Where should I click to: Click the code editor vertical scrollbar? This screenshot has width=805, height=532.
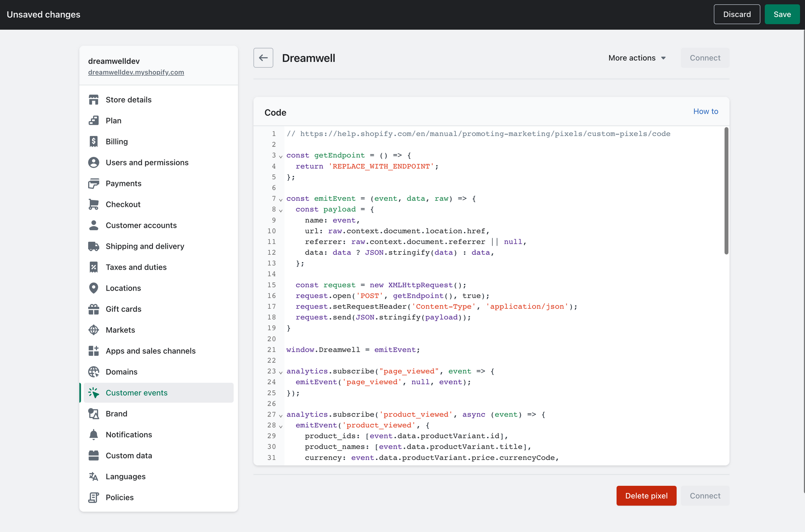point(726,191)
